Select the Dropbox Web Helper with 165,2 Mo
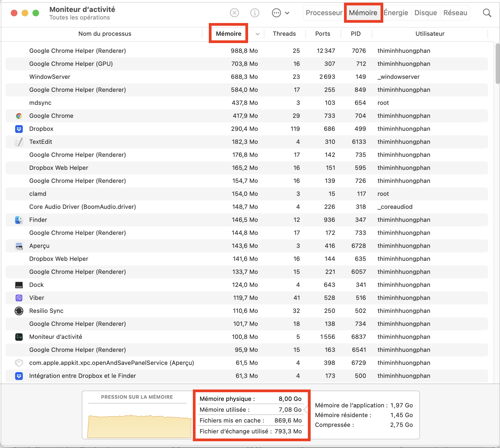 point(246,168)
